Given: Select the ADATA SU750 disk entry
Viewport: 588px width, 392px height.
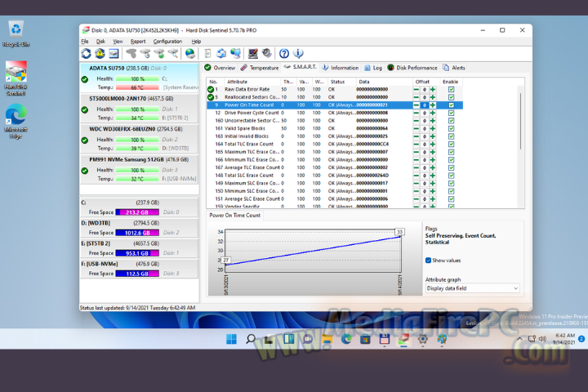Looking at the screenshot, I should point(139,78).
